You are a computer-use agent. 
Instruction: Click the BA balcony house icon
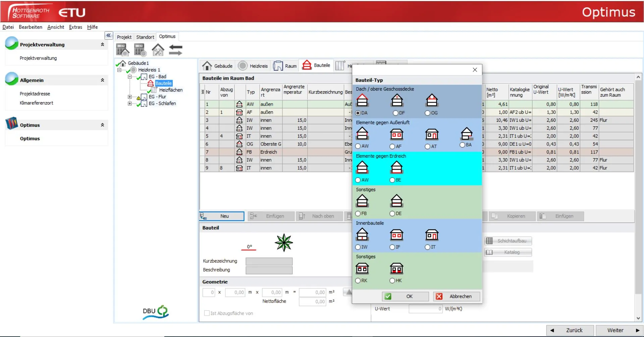click(x=466, y=134)
